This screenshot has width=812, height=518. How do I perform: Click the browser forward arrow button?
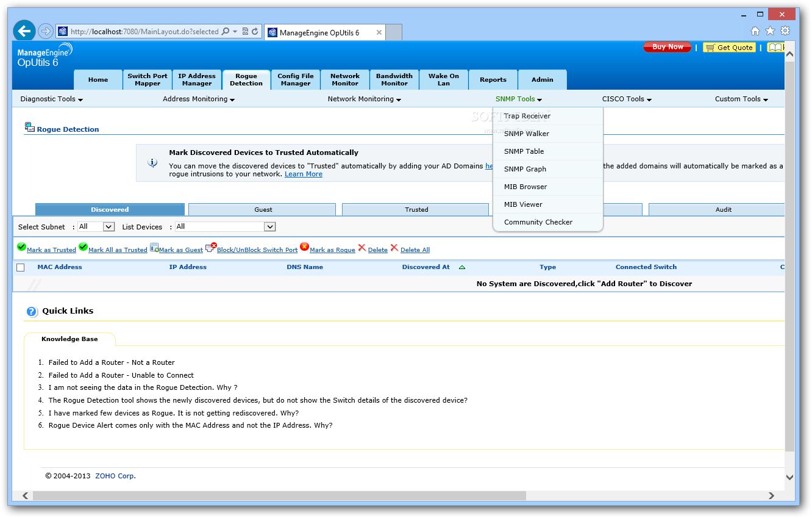pos(46,31)
